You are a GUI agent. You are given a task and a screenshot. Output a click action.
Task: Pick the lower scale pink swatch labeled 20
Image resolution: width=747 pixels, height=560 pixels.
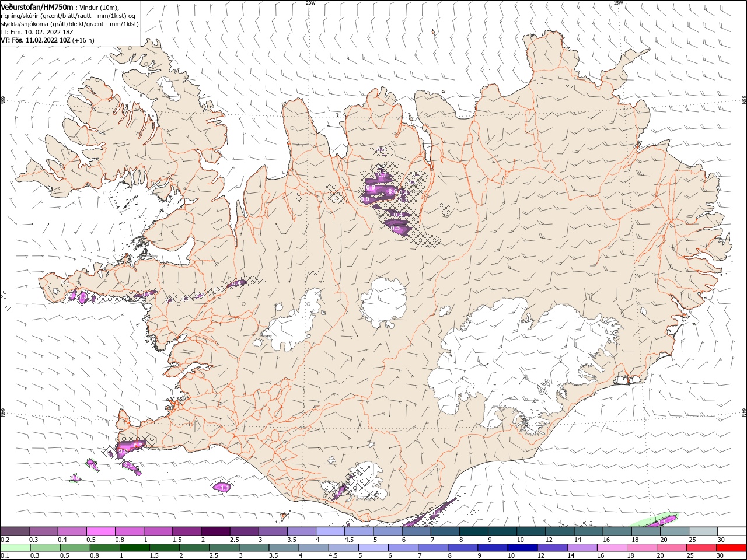pos(671,548)
